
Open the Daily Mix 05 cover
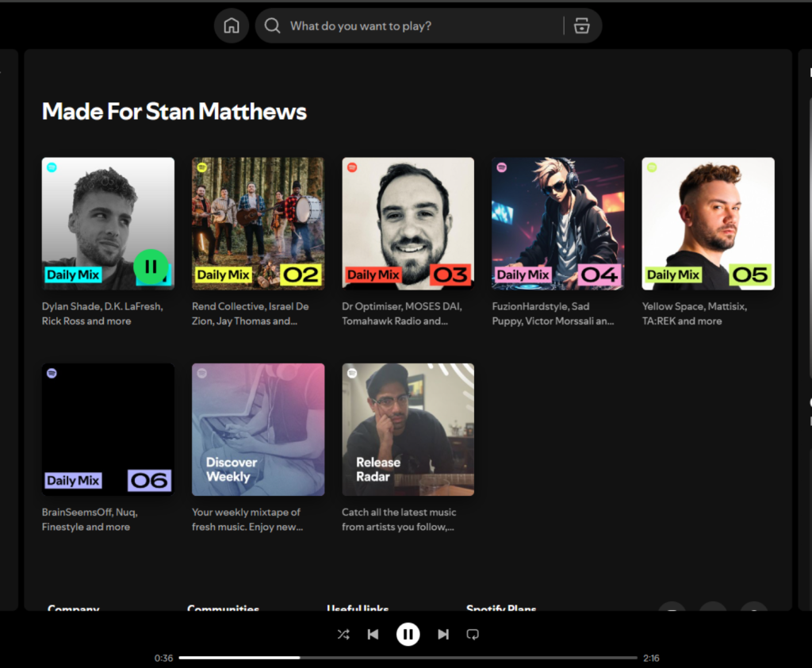pyautogui.click(x=708, y=224)
